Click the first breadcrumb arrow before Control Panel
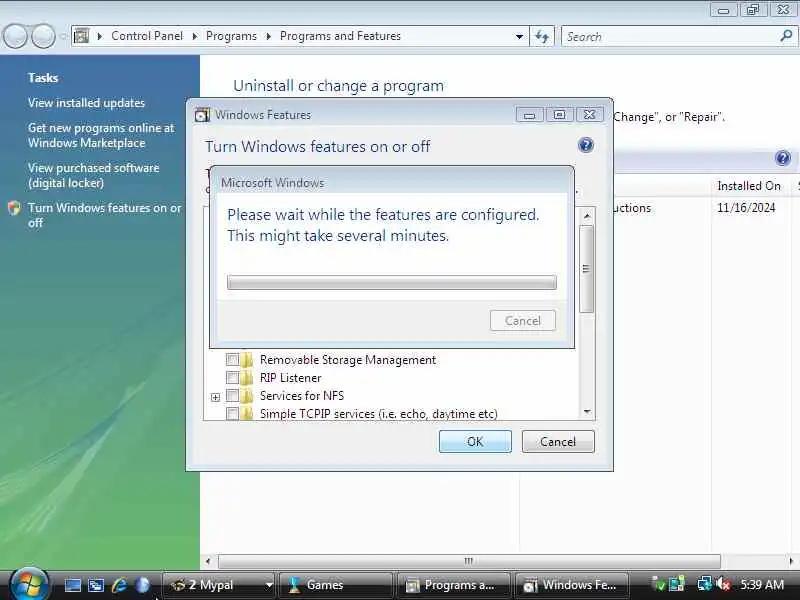 point(99,36)
